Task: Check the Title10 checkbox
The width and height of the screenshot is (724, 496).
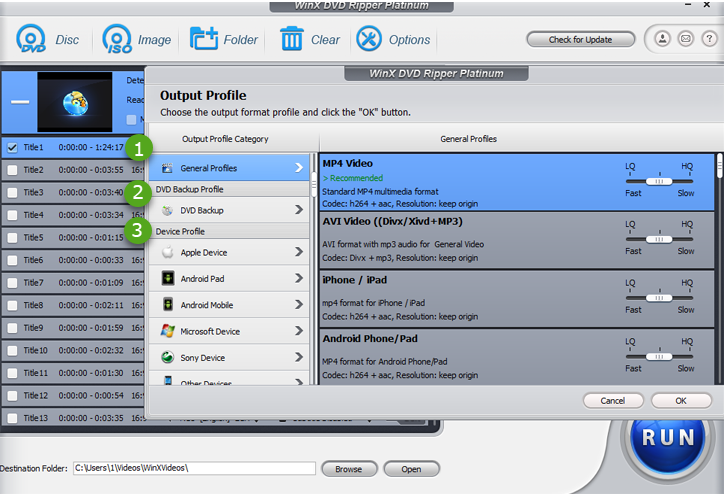Action: click(x=12, y=351)
